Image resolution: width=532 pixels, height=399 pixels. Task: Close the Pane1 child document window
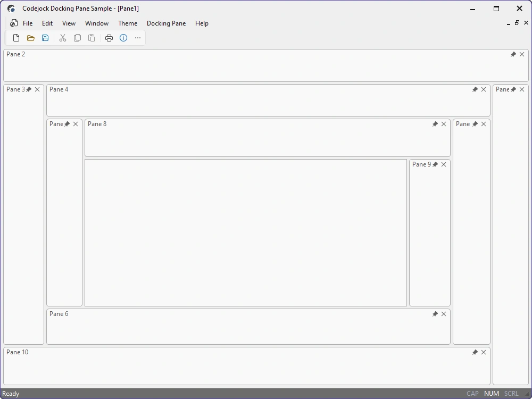coord(526,23)
